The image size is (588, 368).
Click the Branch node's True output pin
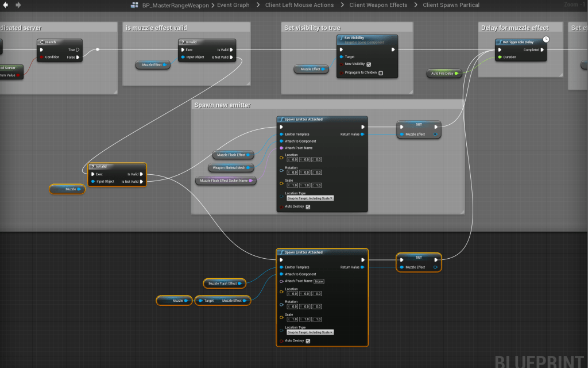(x=79, y=50)
